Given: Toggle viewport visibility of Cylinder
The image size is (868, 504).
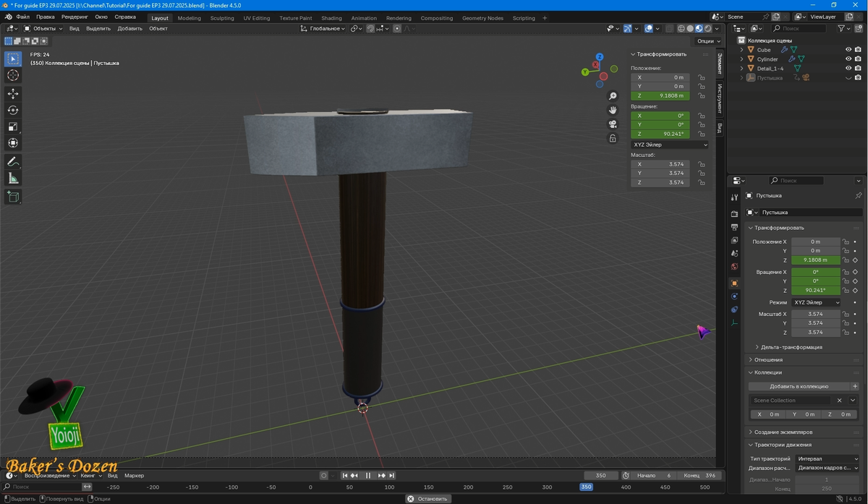Looking at the screenshot, I should pyautogui.click(x=848, y=59).
